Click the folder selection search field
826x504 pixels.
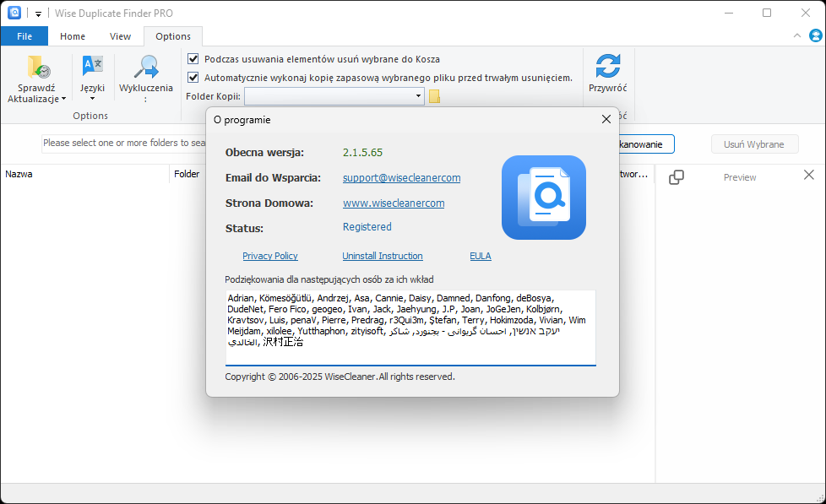[124, 143]
